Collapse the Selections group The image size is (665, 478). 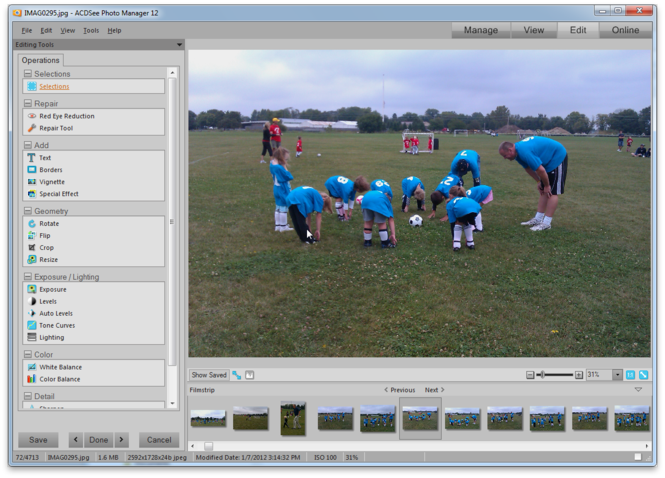[28, 74]
